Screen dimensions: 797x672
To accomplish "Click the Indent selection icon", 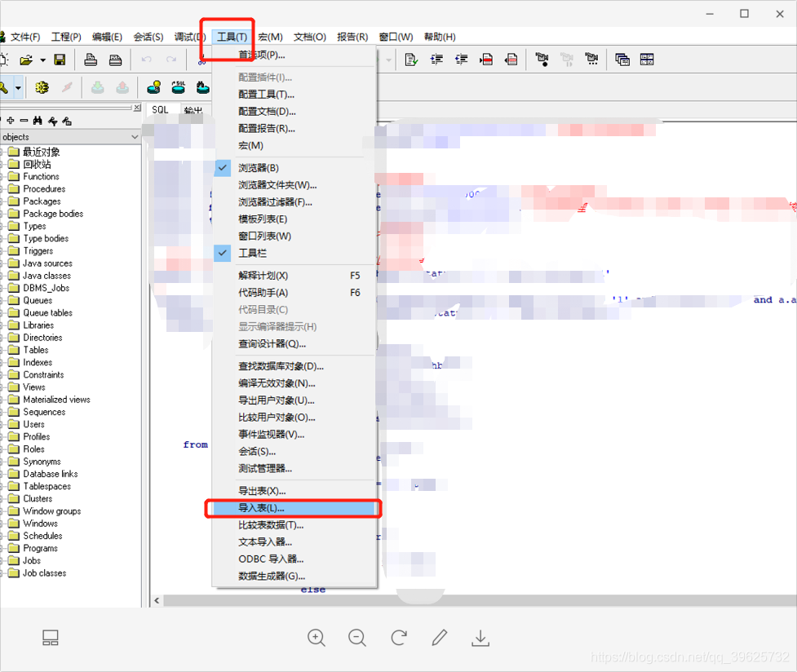I will [436, 60].
